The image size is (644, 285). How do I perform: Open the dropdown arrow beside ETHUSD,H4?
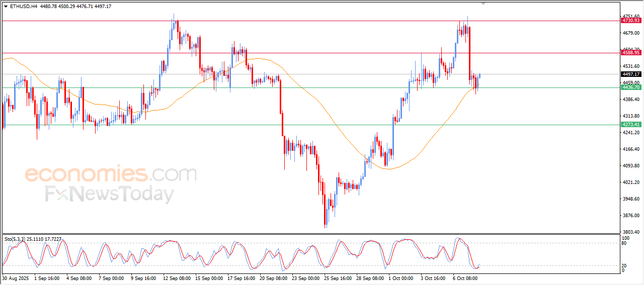[6, 6]
